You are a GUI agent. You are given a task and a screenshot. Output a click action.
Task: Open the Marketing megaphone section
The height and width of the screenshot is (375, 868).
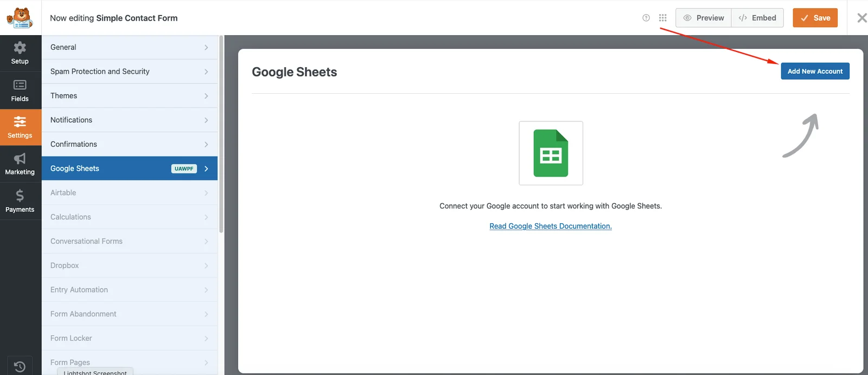20,164
